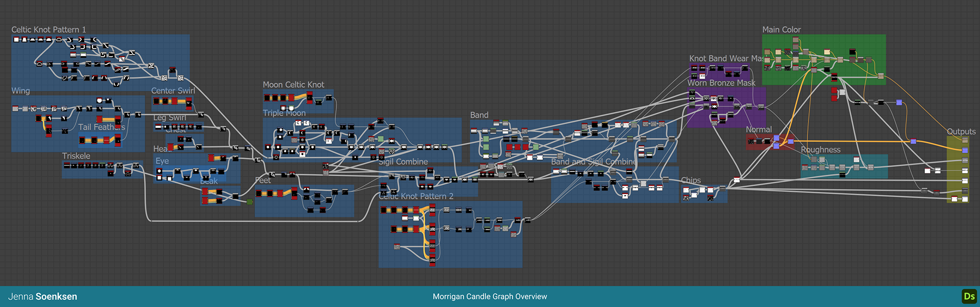Click the Roughness frame title
980x307 pixels.
point(821,150)
